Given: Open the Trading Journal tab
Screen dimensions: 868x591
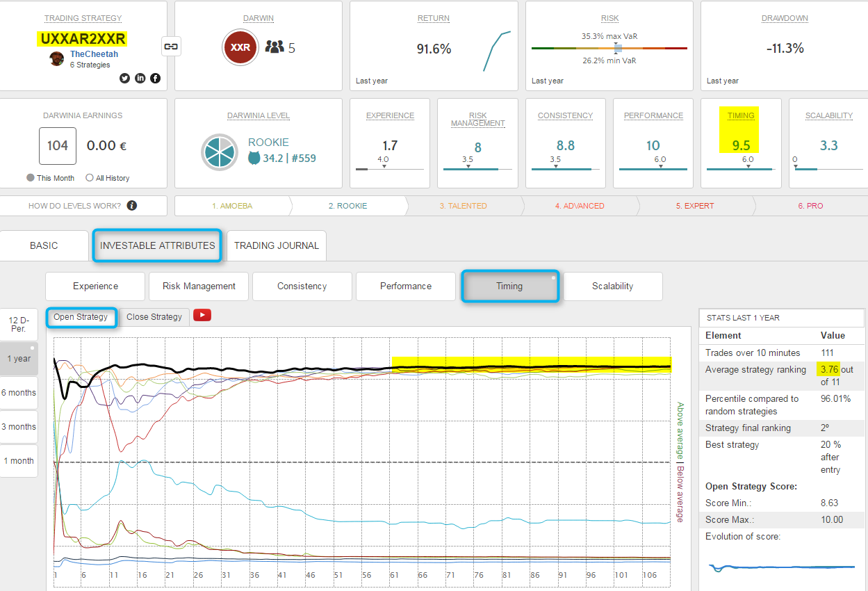Looking at the screenshot, I should [x=277, y=245].
